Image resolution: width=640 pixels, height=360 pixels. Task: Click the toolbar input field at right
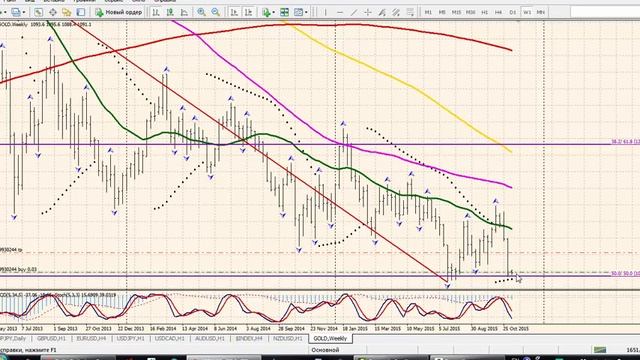click(x=605, y=12)
